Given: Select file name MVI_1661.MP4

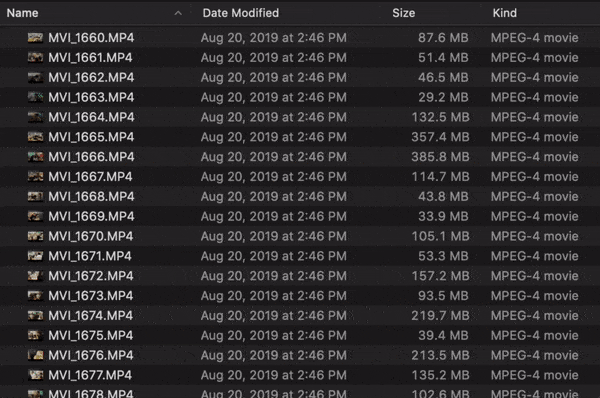Looking at the screenshot, I should (x=90, y=57).
